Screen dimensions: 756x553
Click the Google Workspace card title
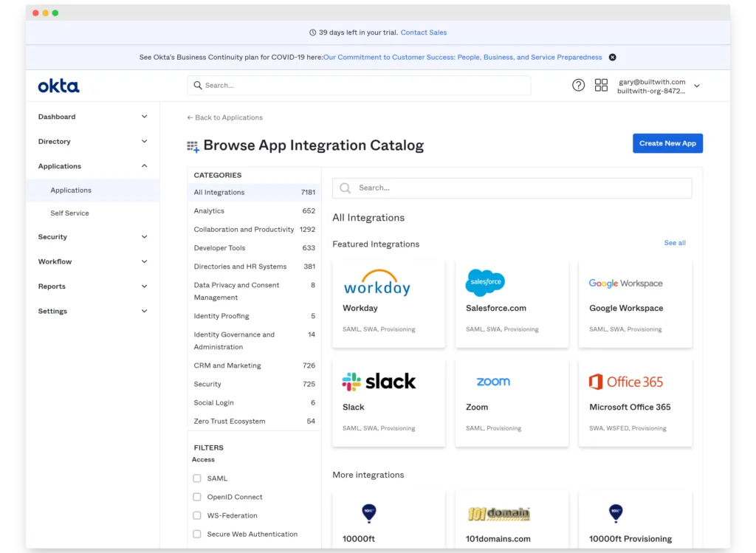click(626, 308)
